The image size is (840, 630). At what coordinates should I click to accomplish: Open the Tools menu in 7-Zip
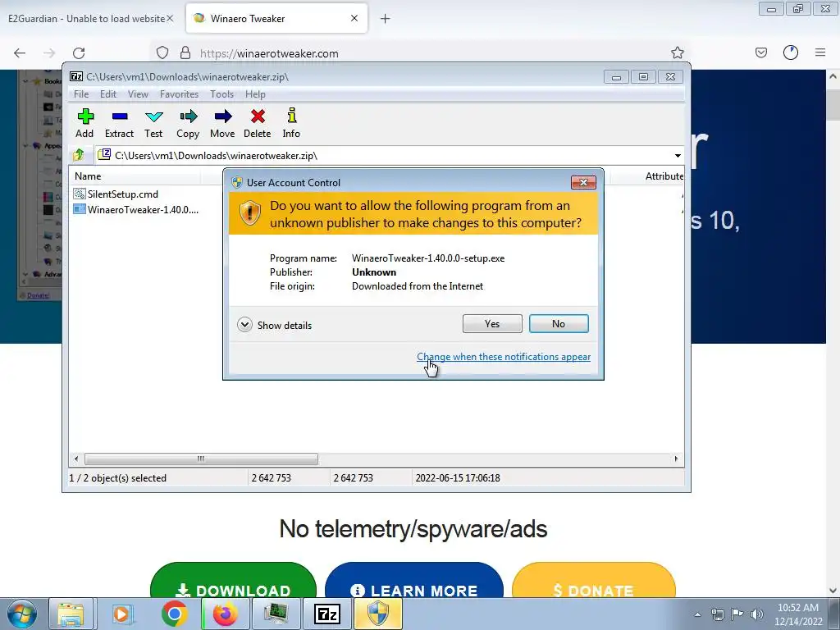point(221,94)
